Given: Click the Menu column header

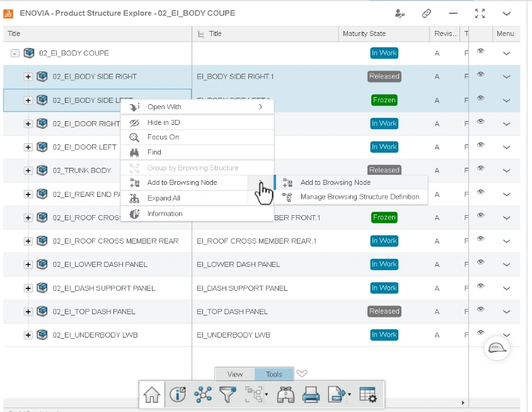Looking at the screenshot, I should point(505,33).
